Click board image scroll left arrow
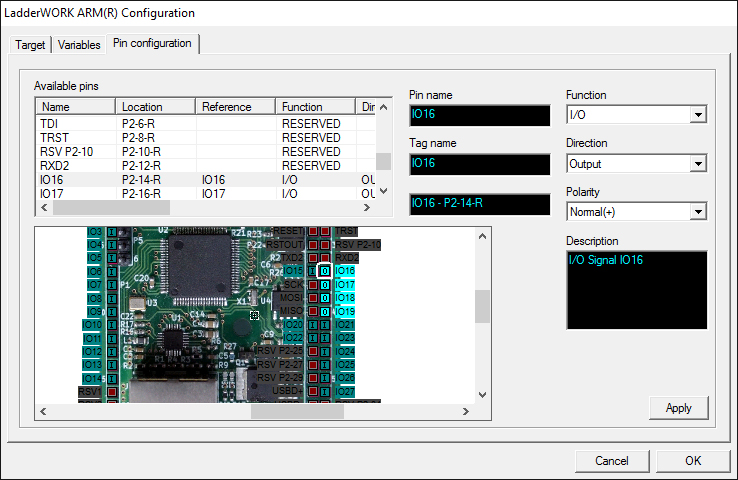The height and width of the screenshot is (480, 738). [x=43, y=411]
